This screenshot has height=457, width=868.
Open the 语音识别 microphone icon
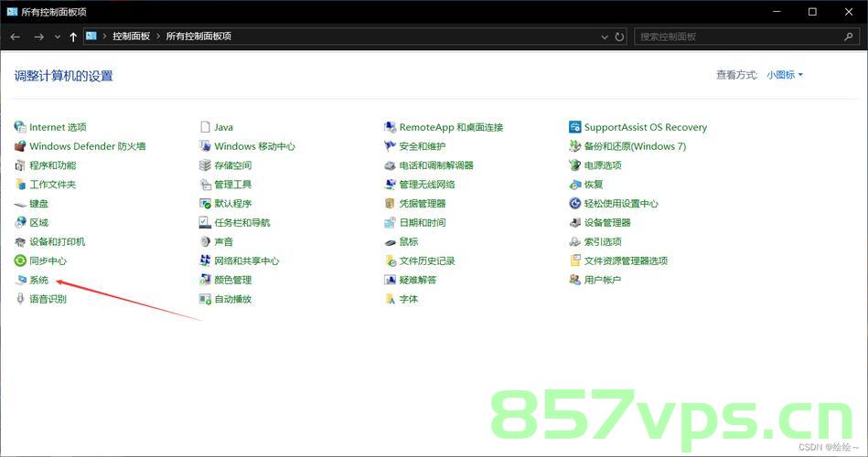[x=20, y=299]
